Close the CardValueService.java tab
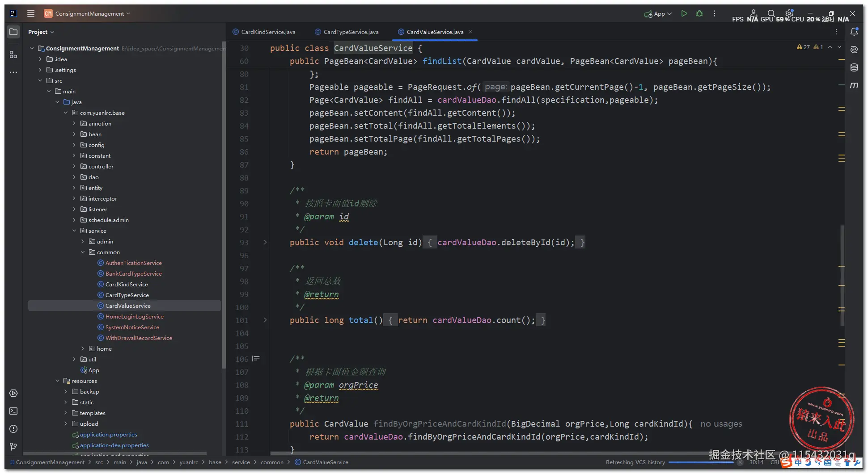The height and width of the screenshot is (474, 868). tap(470, 32)
